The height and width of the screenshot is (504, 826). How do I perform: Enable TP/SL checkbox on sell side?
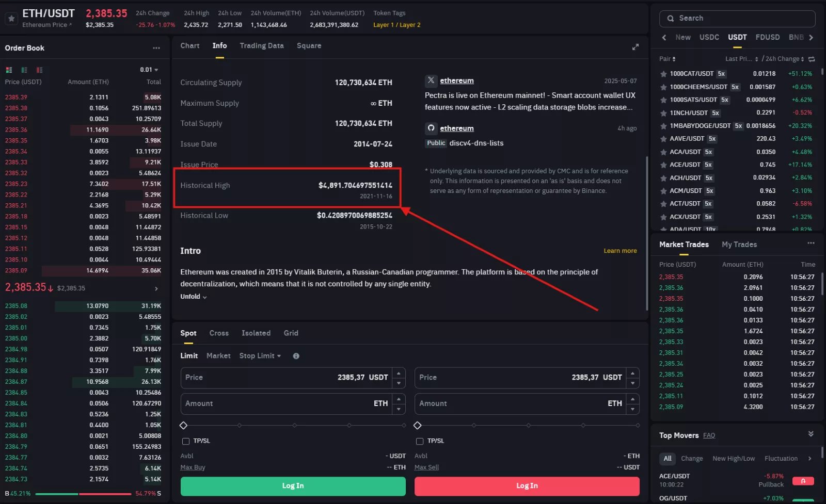point(420,441)
